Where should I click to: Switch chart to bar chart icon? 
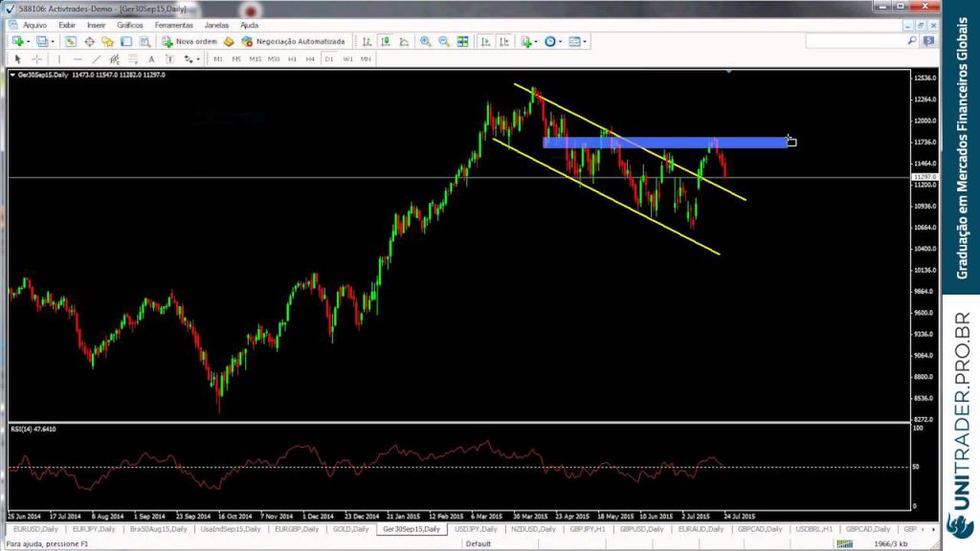pyautogui.click(x=367, y=41)
